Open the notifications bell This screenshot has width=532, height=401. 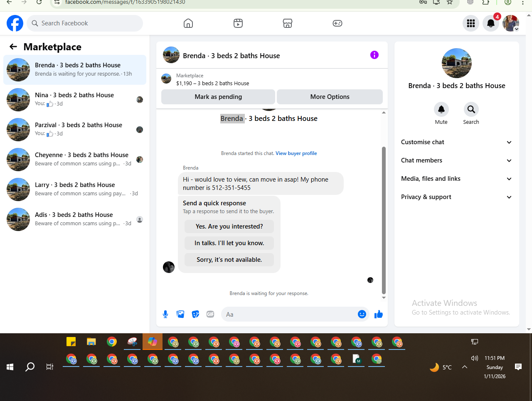click(x=491, y=23)
